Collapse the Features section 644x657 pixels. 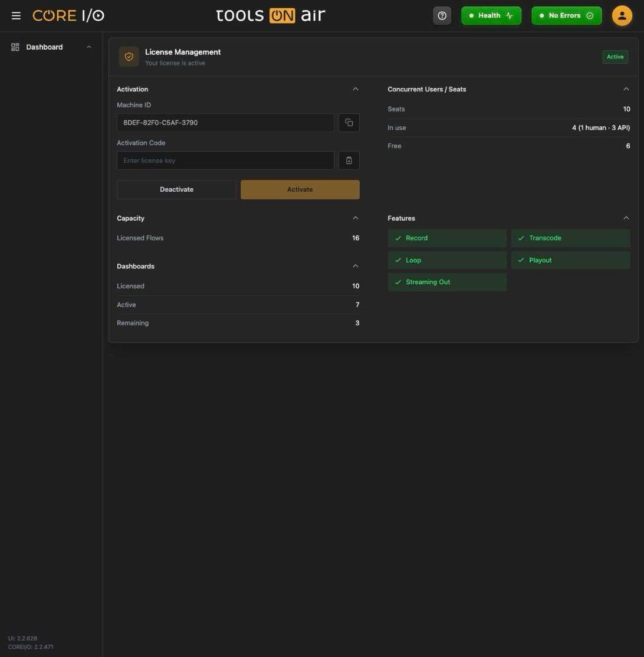pyautogui.click(x=626, y=218)
